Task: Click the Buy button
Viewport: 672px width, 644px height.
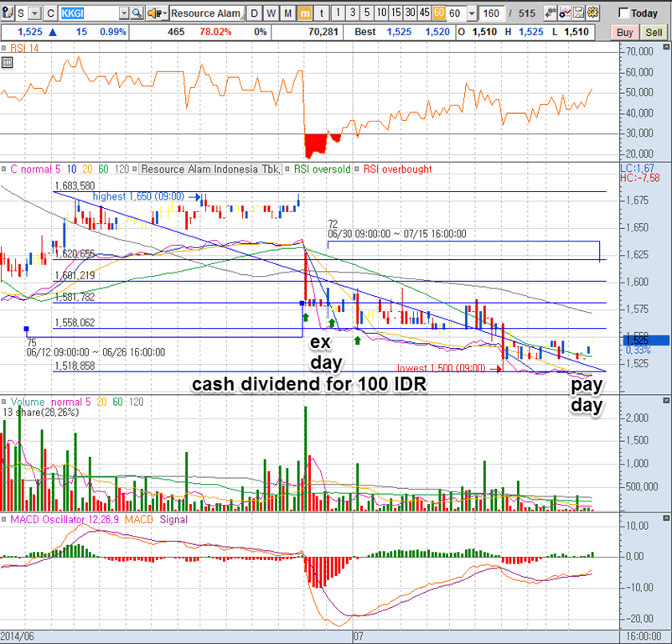Action: [x=624, y=32]
